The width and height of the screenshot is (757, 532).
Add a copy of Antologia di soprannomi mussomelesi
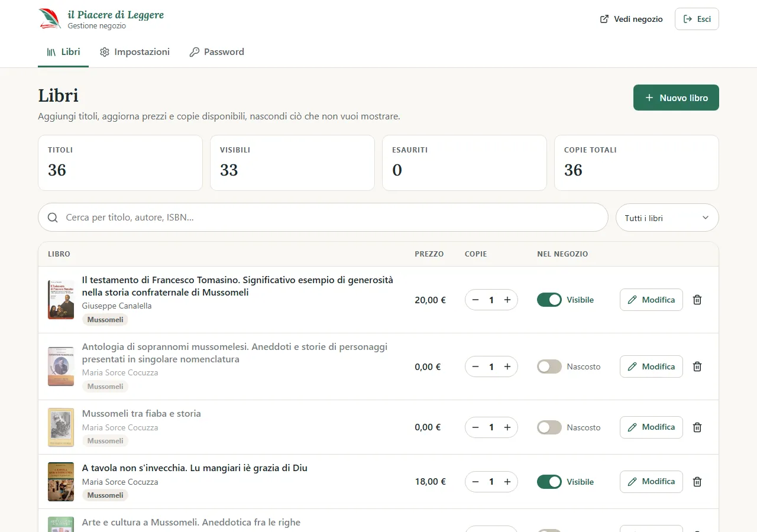click(507, 366)
